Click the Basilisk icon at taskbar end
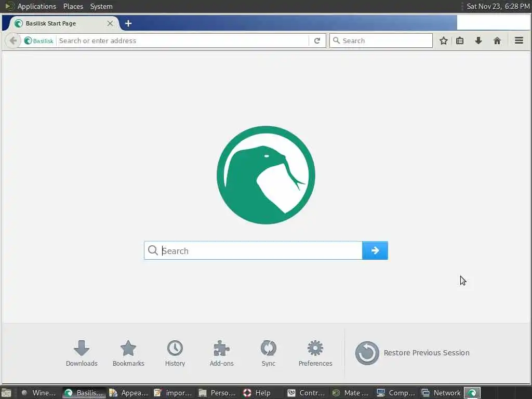 pyautogui.click(x=472, y=393)
